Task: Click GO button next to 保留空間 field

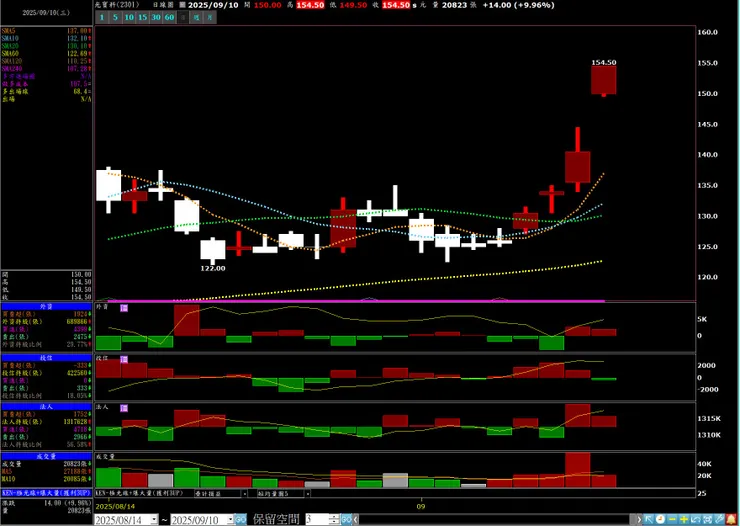Action: (346, 519)
